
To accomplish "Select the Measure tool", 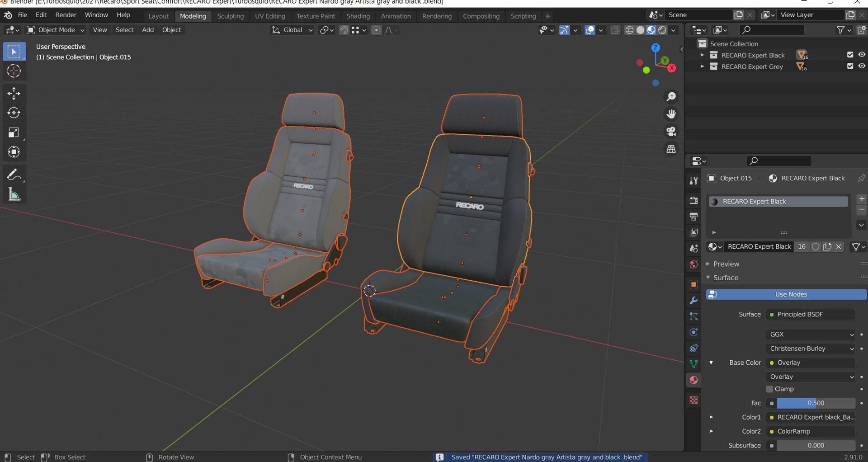I will 14,194.
